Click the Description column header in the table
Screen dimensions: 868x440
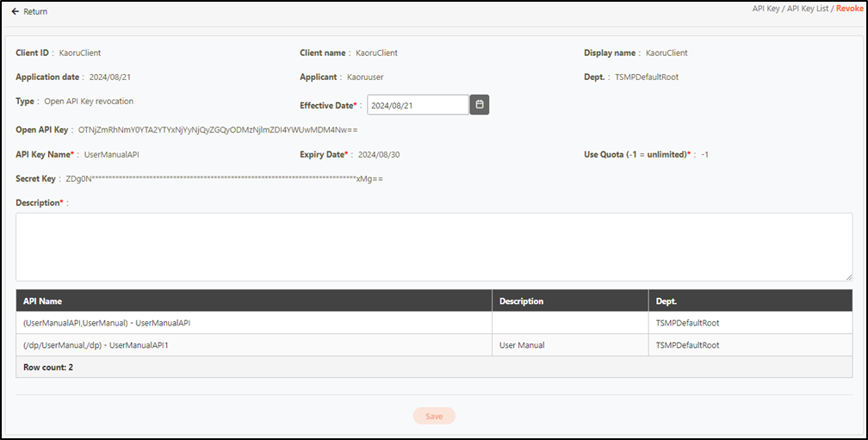[x=521, y=301]
